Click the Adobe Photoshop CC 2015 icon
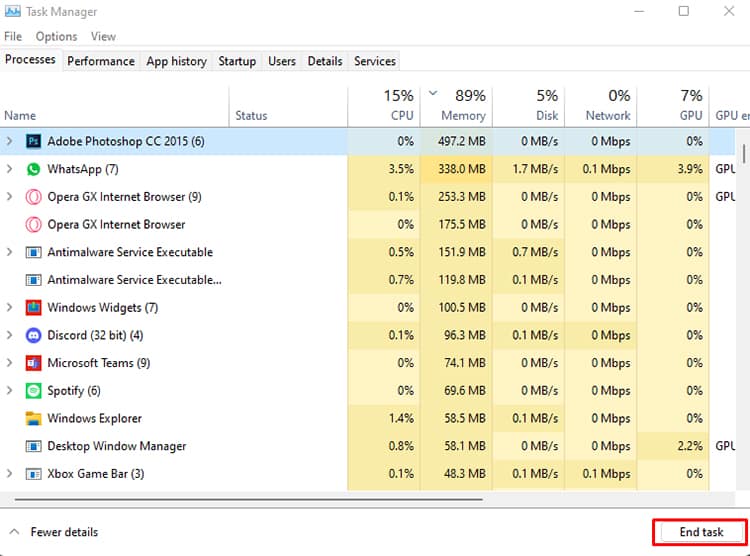 click(33, 141)
